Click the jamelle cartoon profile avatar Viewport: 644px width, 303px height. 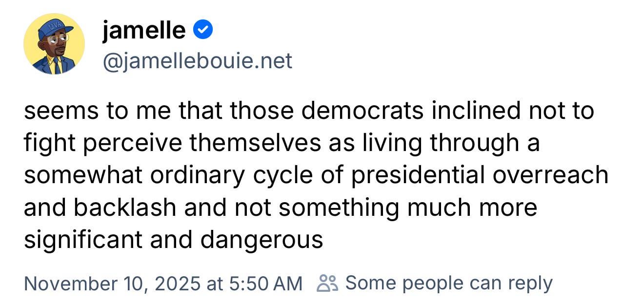(54, 44)
